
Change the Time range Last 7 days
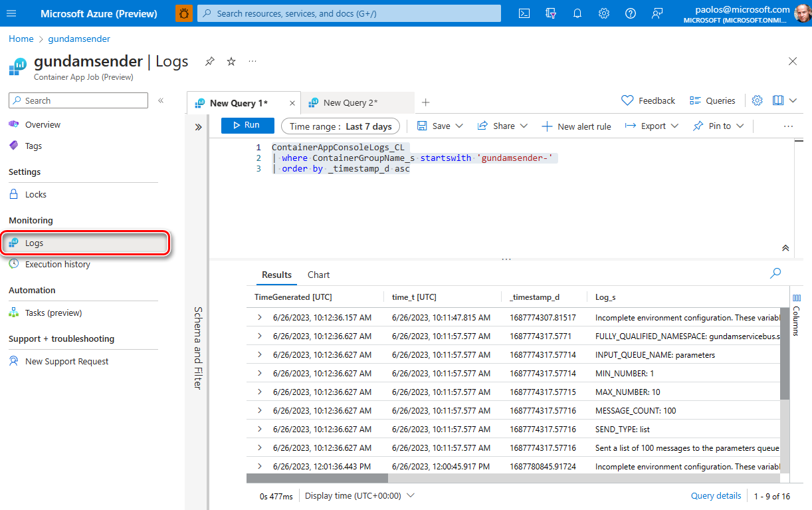(340, 126)
